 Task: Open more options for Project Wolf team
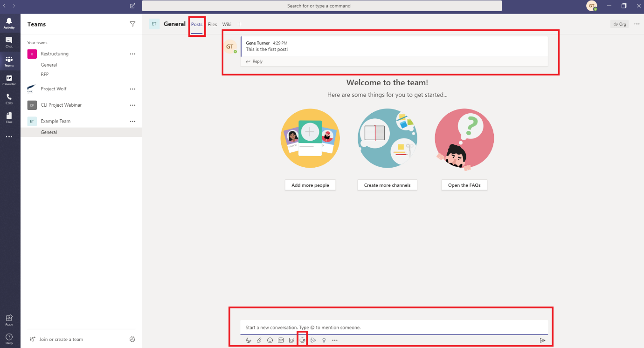click(x=132, y=89)
